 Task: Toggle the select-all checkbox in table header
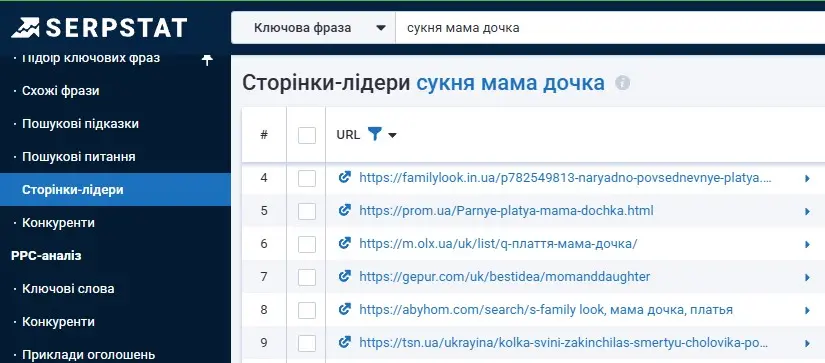click(307, 135)
